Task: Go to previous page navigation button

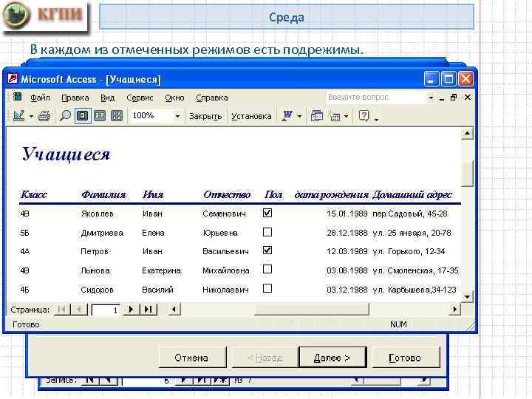Action: tap(79, 309)
